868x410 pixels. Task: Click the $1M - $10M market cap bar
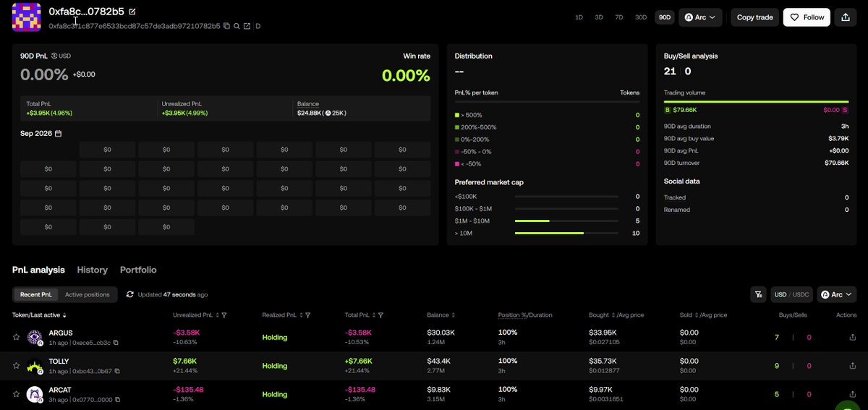click(566, 221)
